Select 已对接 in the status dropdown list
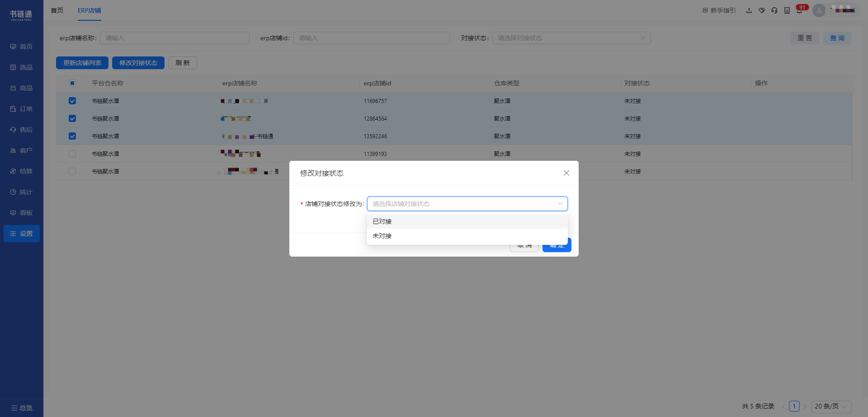Screen dimensions: 868x417 pos(467,221)
